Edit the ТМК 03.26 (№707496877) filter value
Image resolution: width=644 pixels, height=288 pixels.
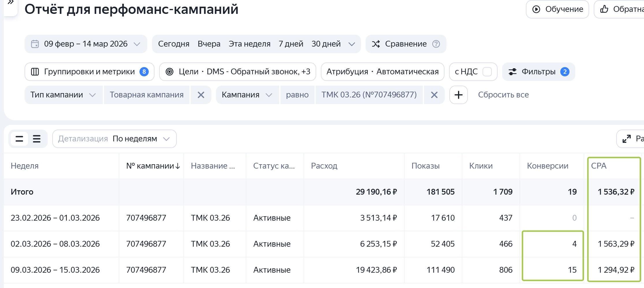(369, 95)
